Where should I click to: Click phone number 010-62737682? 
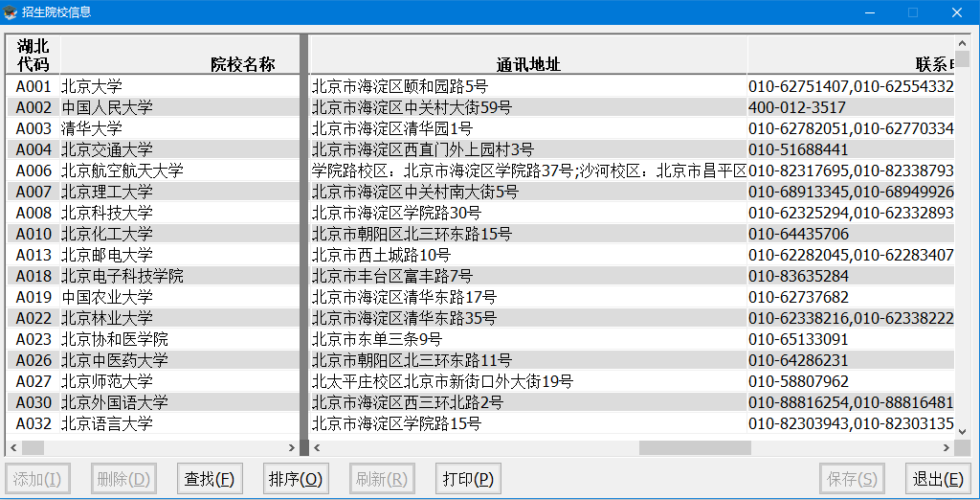[851, 297]
